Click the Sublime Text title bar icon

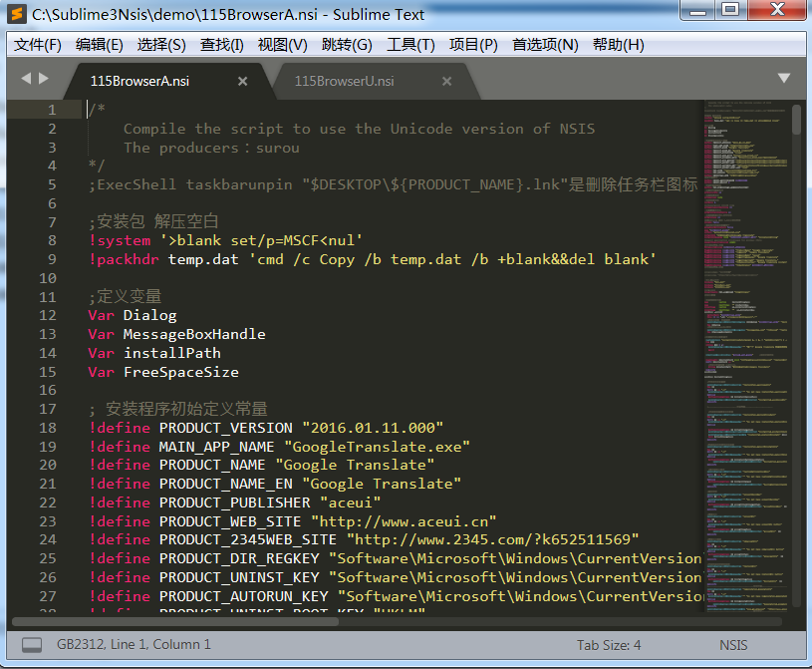pos(18,14)
